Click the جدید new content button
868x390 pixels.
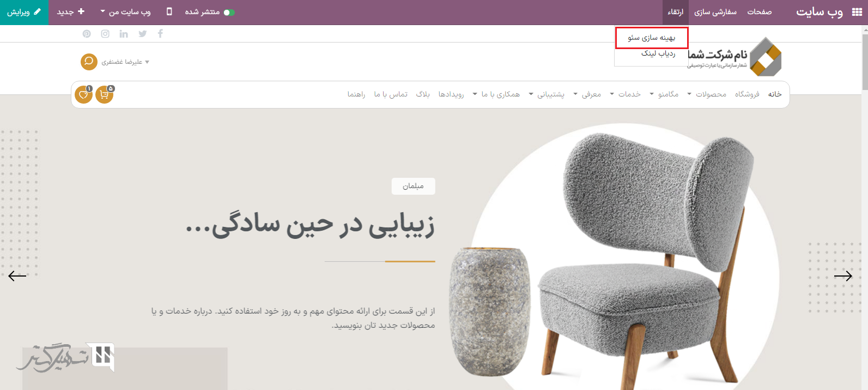coord(71,12)
